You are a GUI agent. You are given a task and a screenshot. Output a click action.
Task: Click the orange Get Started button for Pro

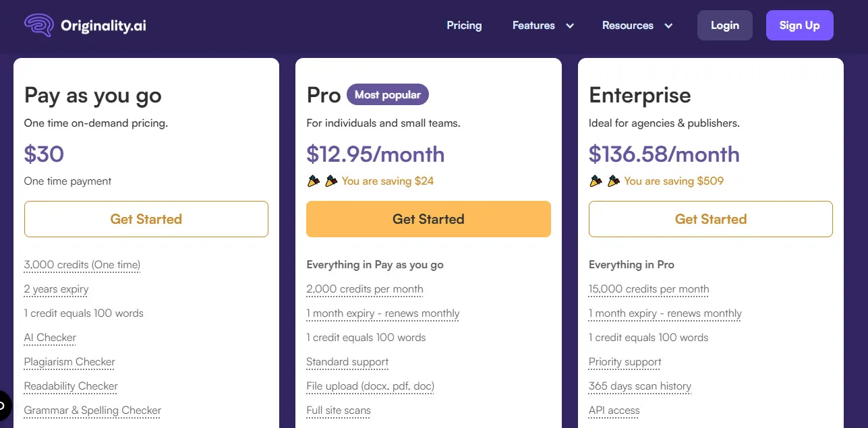(428, 219)
